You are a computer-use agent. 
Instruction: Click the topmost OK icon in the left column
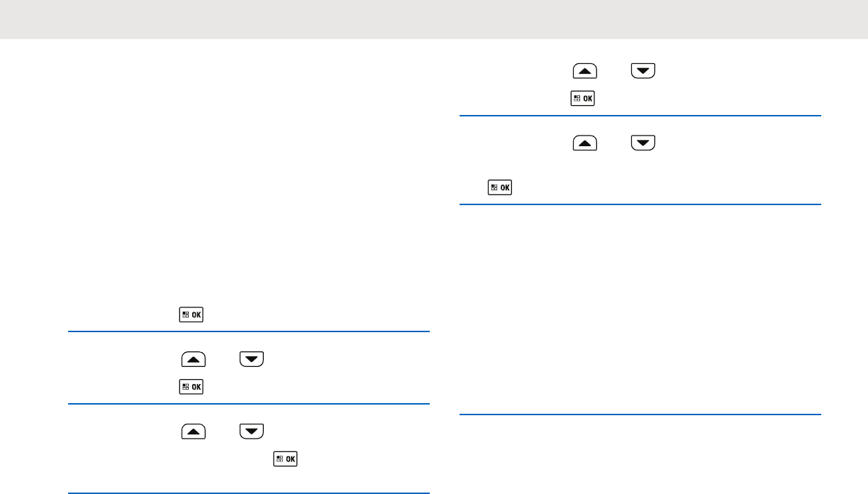click(191, 315)
